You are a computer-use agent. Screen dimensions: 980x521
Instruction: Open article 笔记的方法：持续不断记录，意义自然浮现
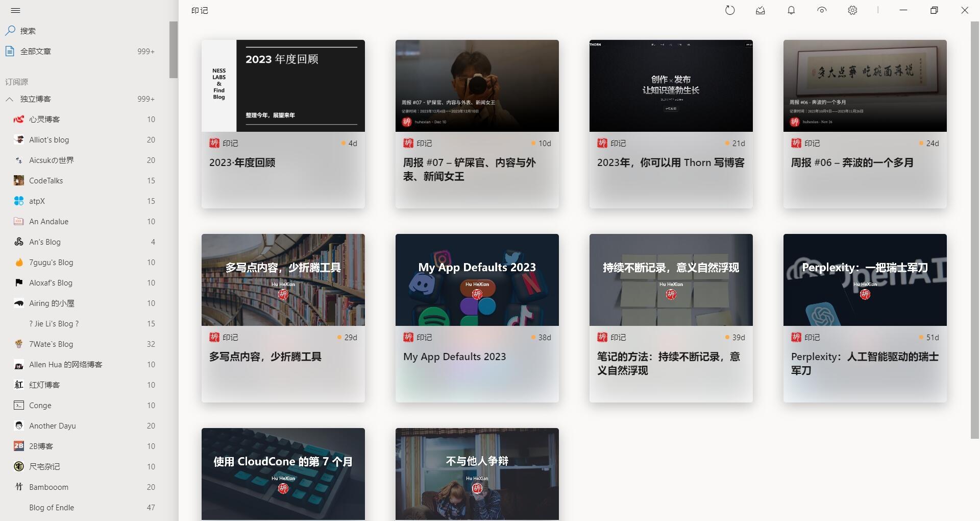(668, 363)
